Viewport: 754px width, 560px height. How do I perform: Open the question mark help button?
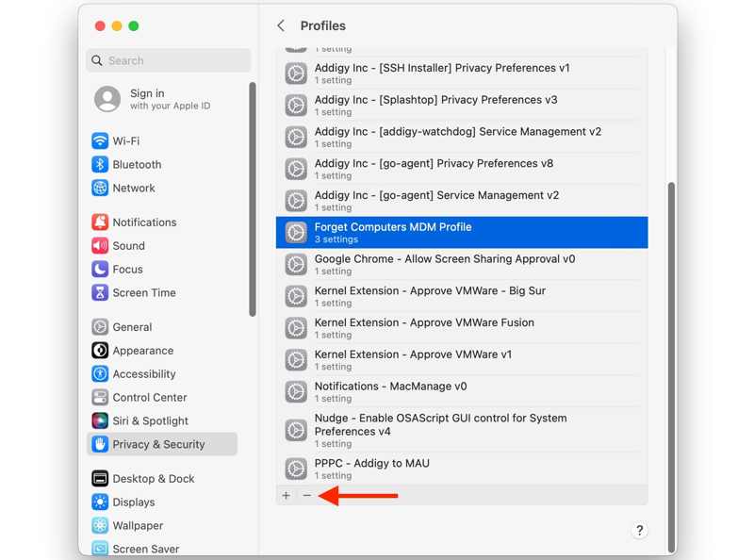click(639, 530)
